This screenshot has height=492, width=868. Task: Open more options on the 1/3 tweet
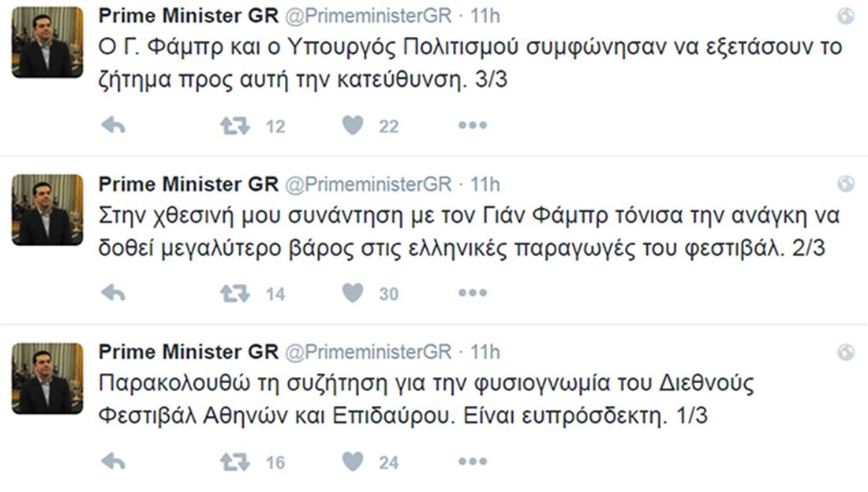(x=473, y=461)
